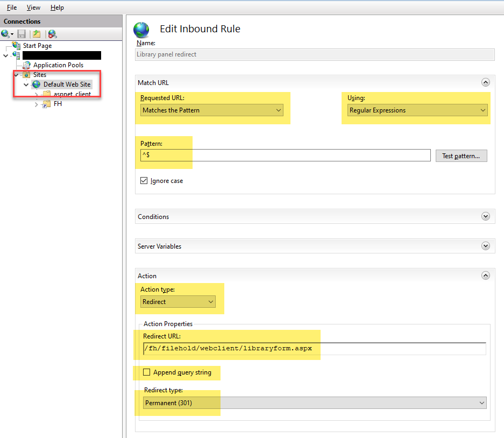504x438 pixels.
Task: Save current connections using the disk icon
Action: coord(22,33)
